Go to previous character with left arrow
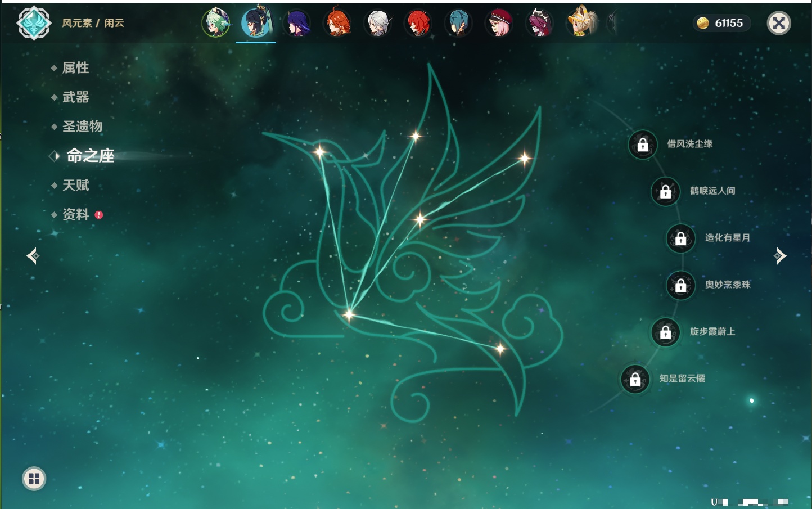 (x=33, y=256)
